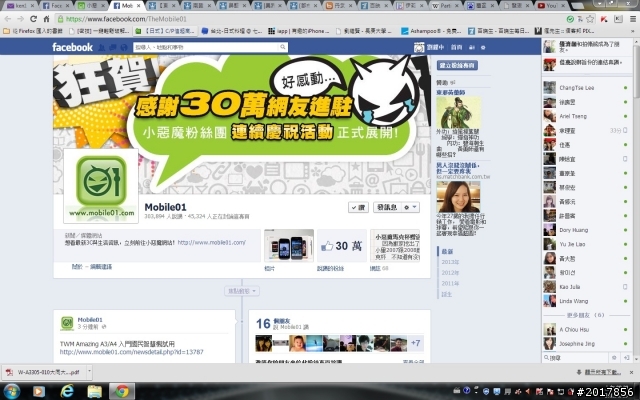Open the friend requests icon in Facebook header
This screenshot has height=400, width=640.
102,47
